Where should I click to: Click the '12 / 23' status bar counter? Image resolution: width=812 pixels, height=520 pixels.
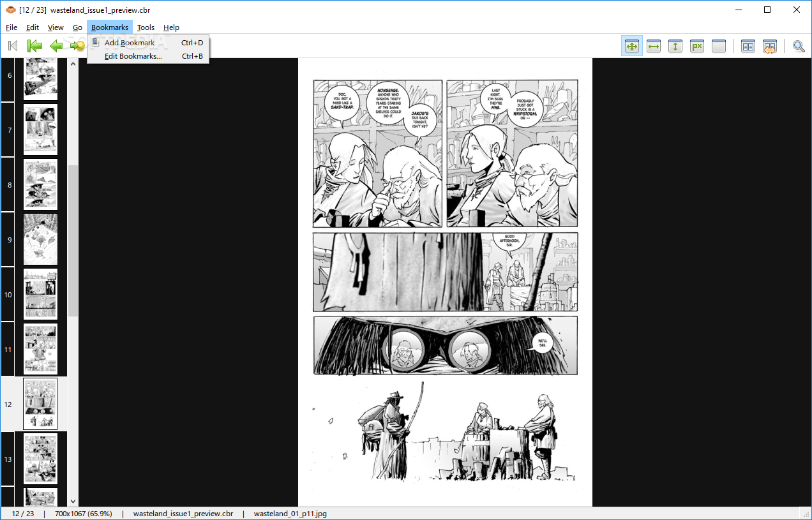tap(22, 514)
